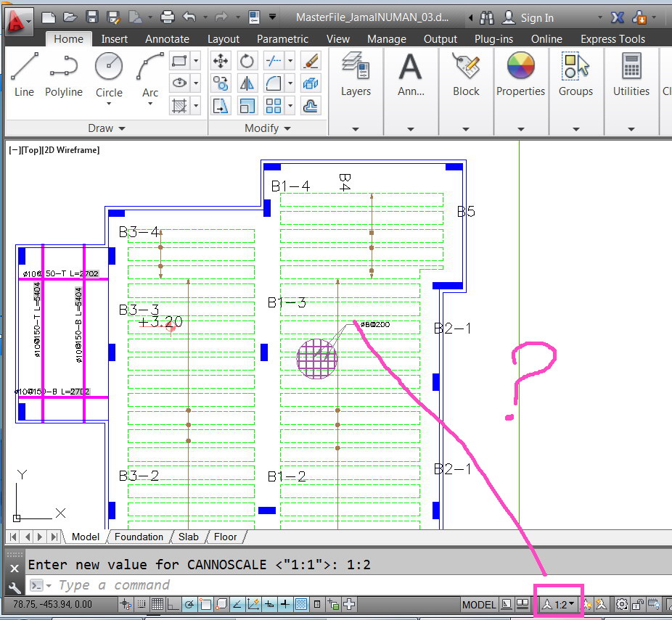672x620 pixels.
Task: Click the MODEL button in status bar
Action: point(479,604)
